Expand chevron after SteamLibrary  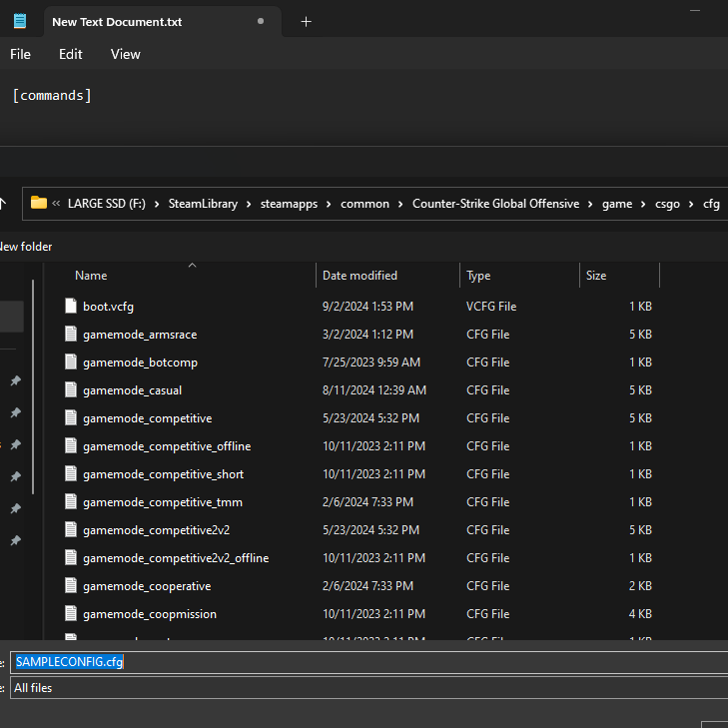coord(249,205)
